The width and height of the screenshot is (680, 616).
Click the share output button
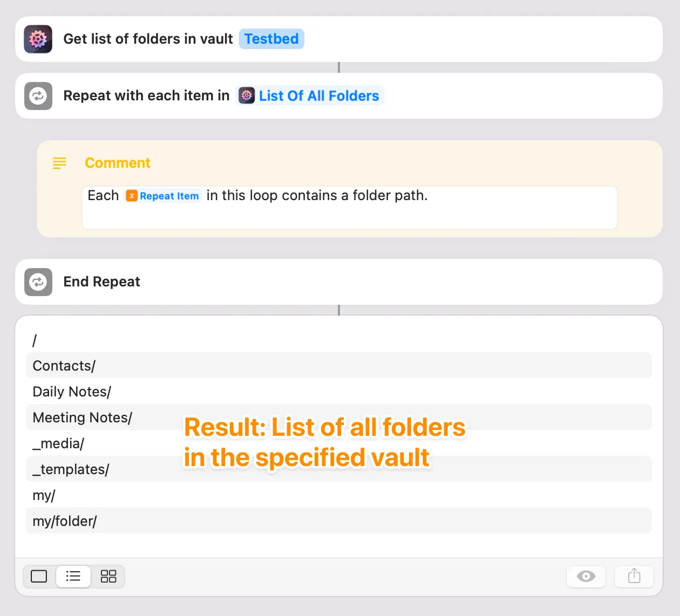(634, 577)
